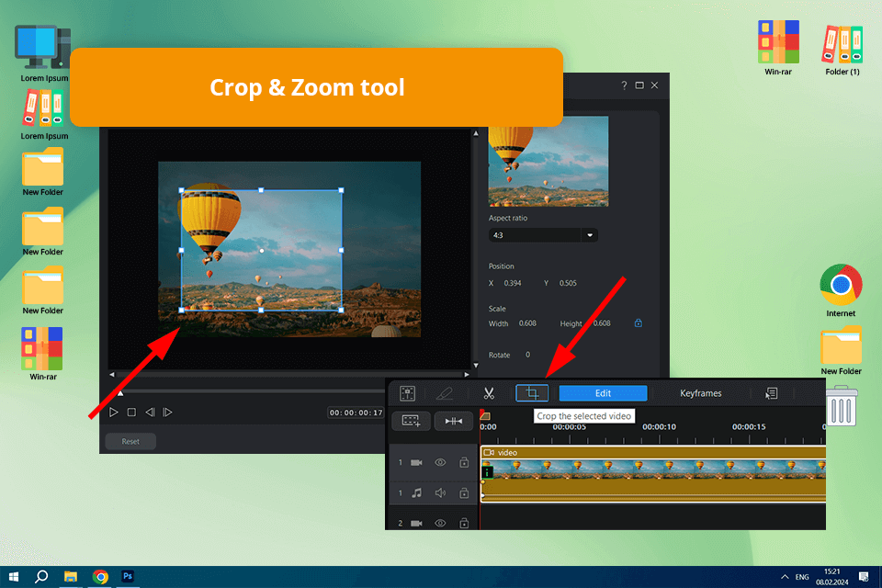Viewport: 882px width, 588px height.
Task: Click the scissors Split tool
Action: (489, 393)
